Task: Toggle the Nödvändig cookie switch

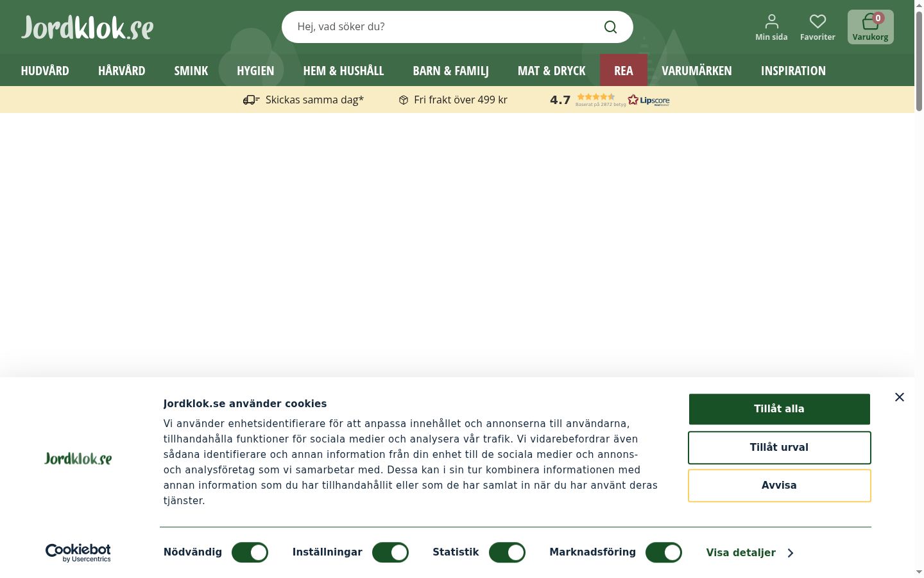Action: click(250, 552)
